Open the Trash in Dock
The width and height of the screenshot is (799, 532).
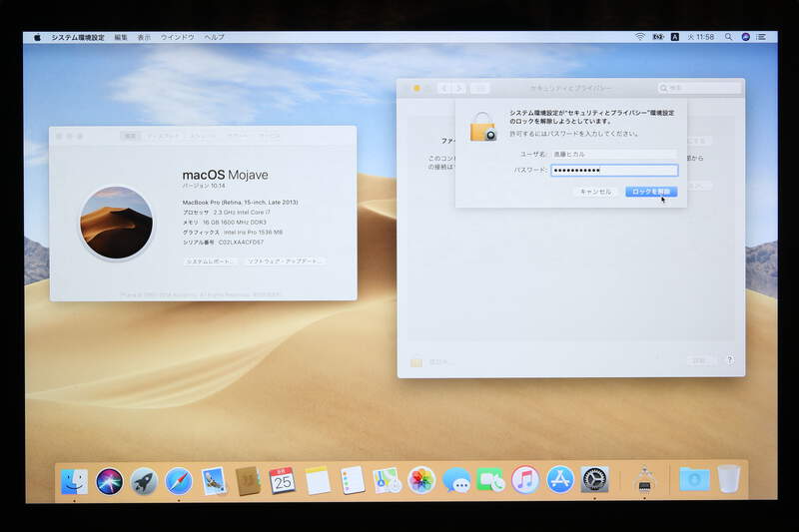coord(729,478)
